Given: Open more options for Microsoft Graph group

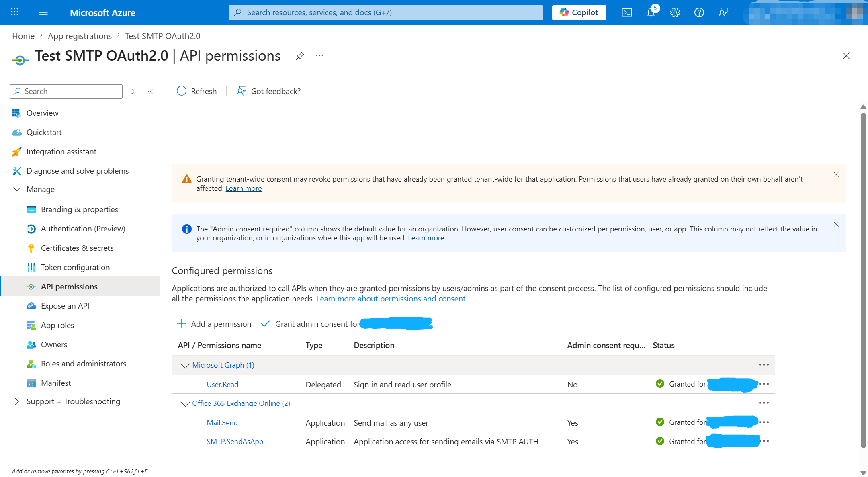Looking at the screenshot, I should click(764, 365).
